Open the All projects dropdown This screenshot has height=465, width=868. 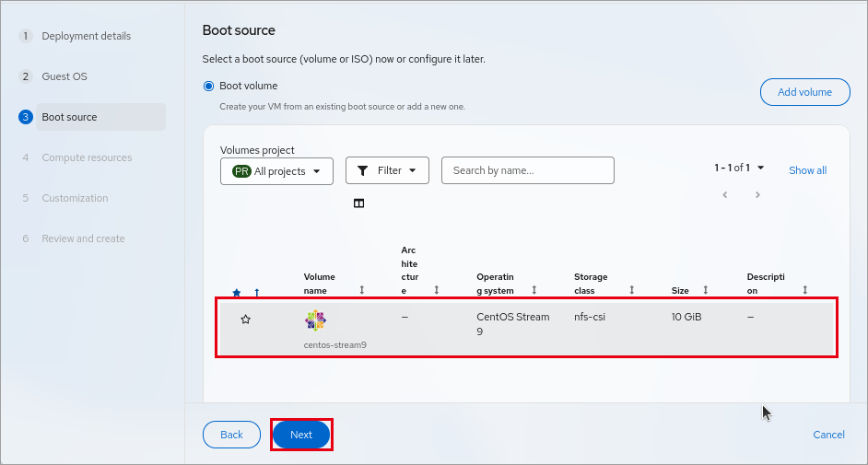click(x=276, y=171)
